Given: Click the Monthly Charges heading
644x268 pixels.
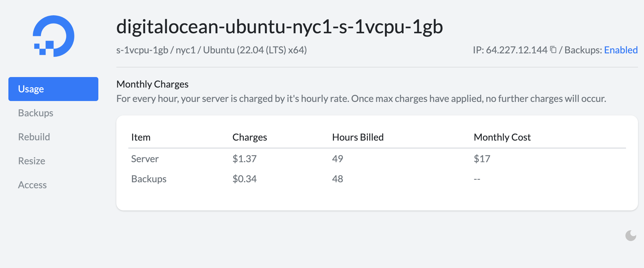Looking at the screenshot, I should tap(152, 84).
